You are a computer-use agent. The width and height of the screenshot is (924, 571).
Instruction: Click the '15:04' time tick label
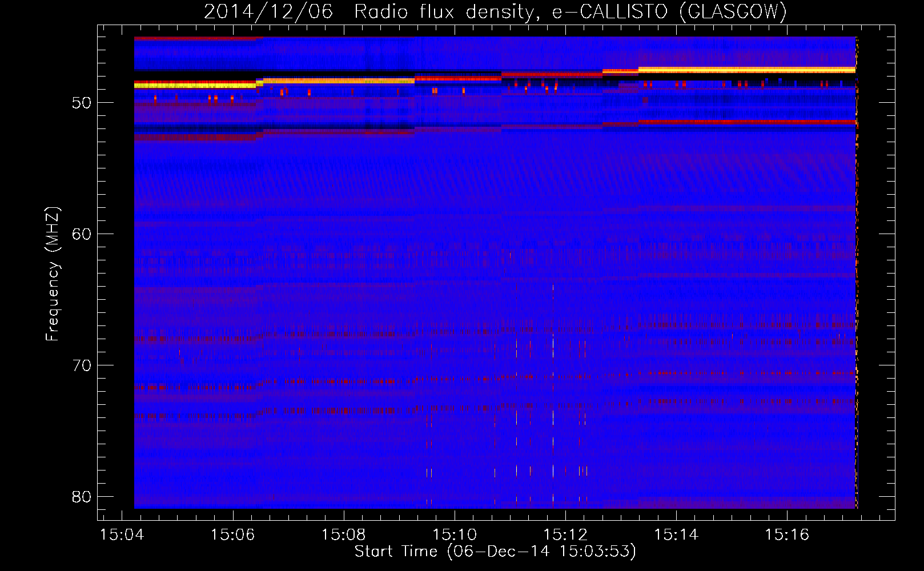122,535
